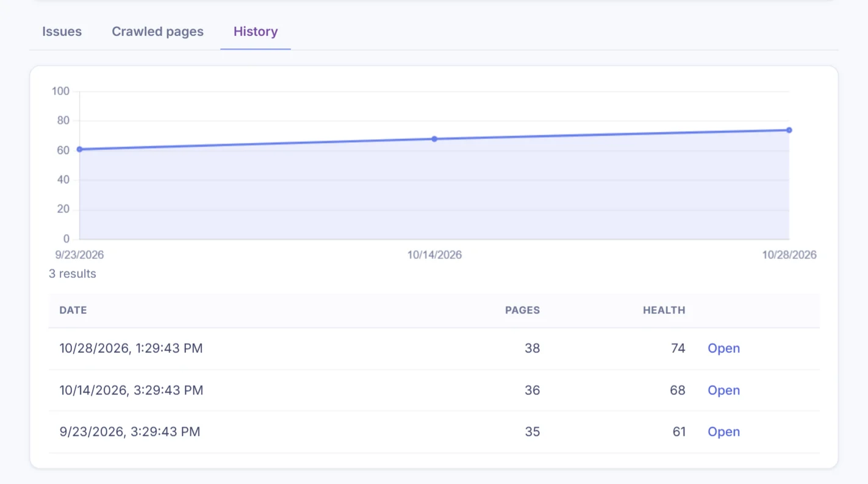Select date text 10/14/2026, 3:29:43 PM
The height and width of the screenshot is (484, 868).
click(x=131, y=390)
